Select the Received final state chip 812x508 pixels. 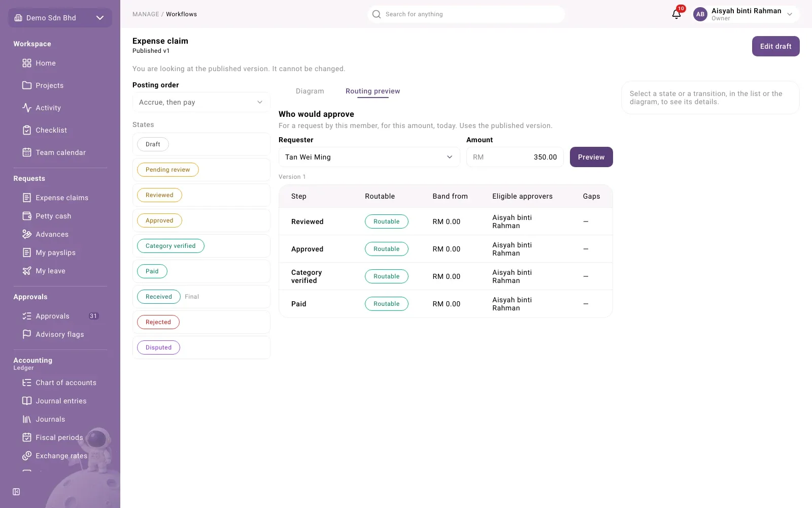(159, 297)
